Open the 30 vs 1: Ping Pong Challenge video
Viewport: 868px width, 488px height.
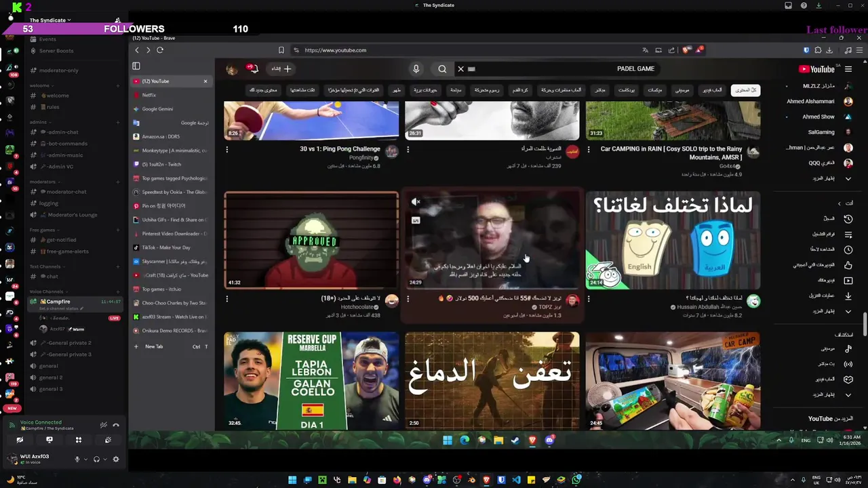311,121
